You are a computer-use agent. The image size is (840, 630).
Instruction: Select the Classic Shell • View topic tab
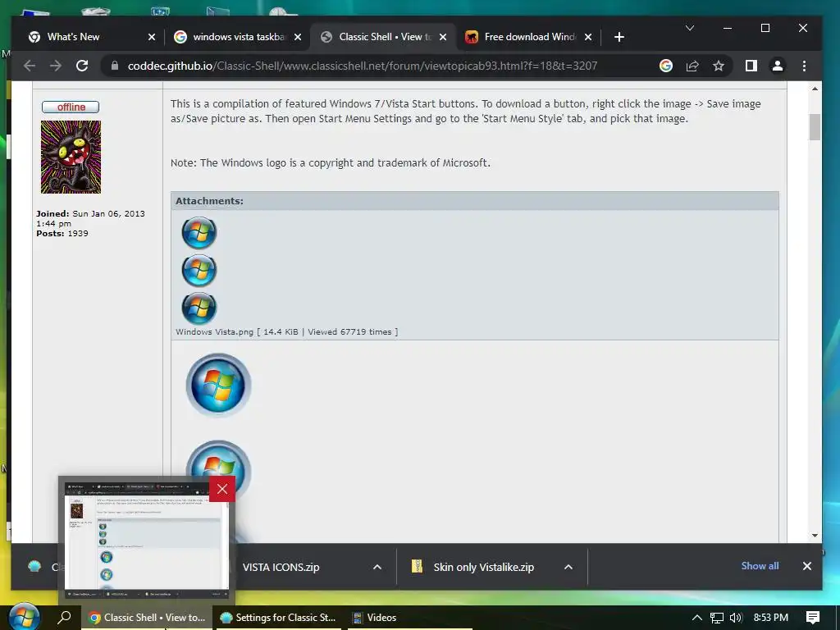click(x=385, y=37)
